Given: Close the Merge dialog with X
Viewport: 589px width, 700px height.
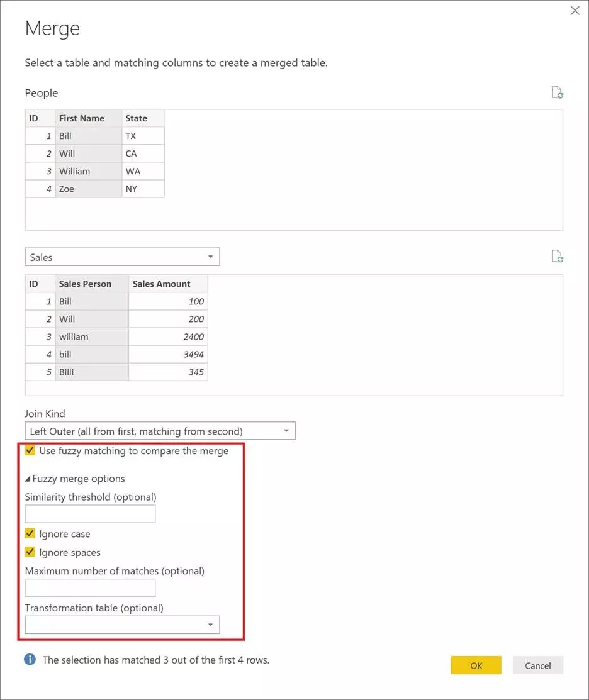Looking at the screenshot, I should 575,11.
